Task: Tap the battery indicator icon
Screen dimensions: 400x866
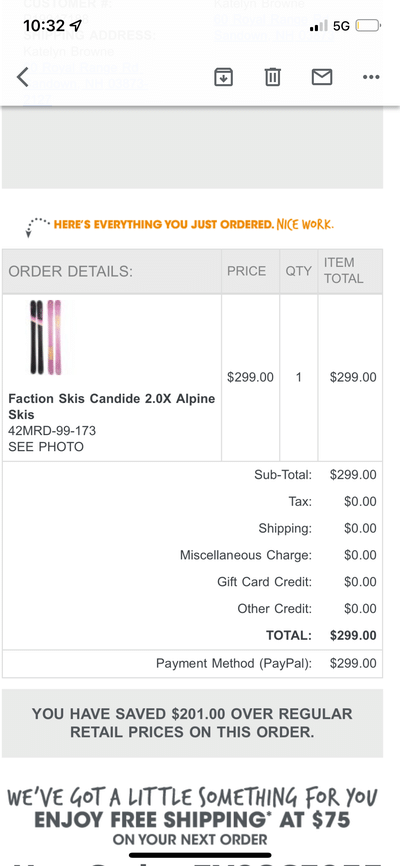Action: pyautogui.click(x=368, y=25)
